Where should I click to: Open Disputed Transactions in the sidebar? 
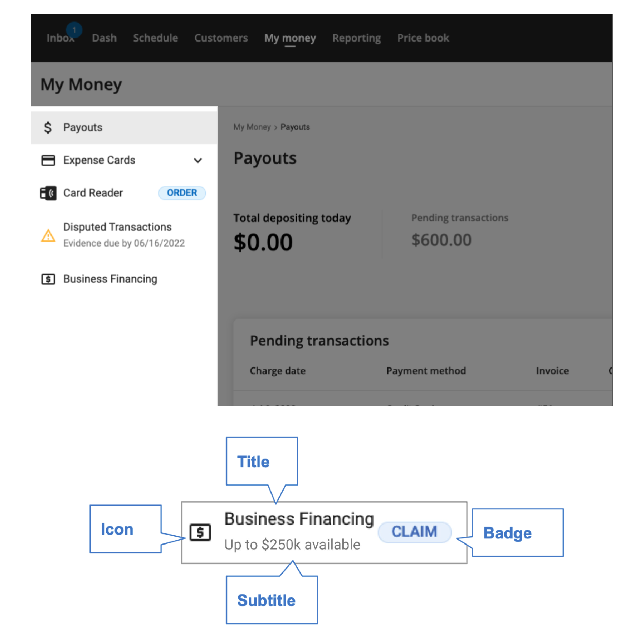coord(117,227)
